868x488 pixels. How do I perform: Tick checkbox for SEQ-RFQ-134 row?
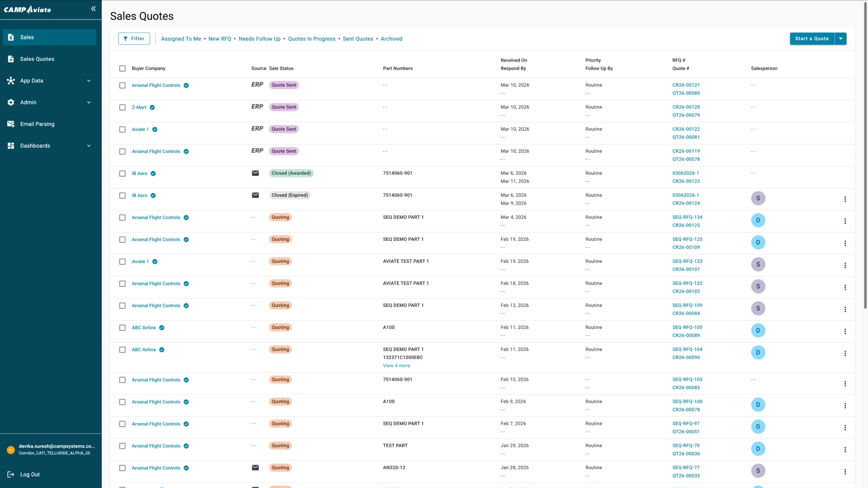coord(122,218)
